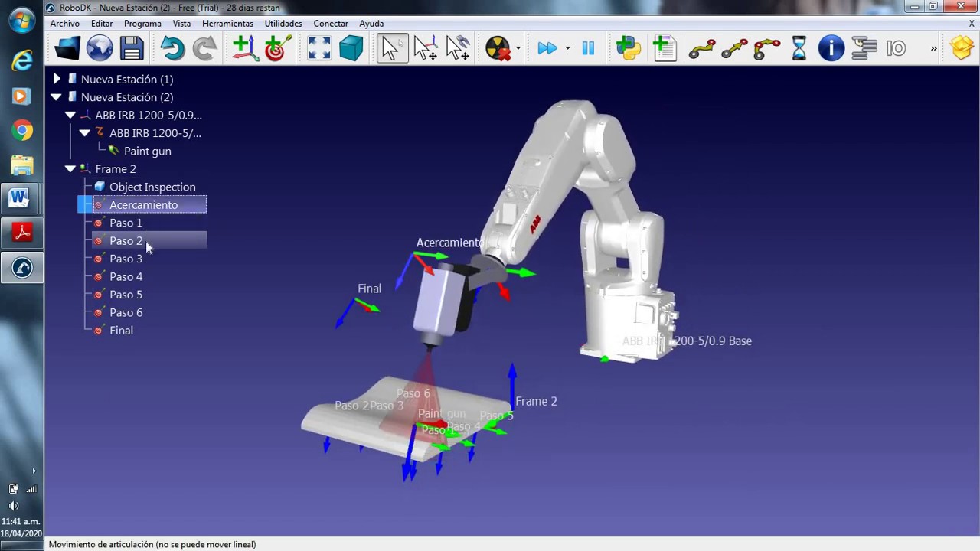This screenshot has height=551, width=980.
Task: Click fast simulation forward icon
Action: [x=547, y=48]
